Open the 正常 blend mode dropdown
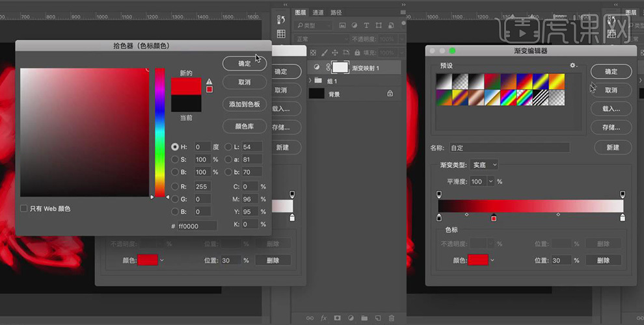Viewport: 644px width, 325px height. (321, 39)
